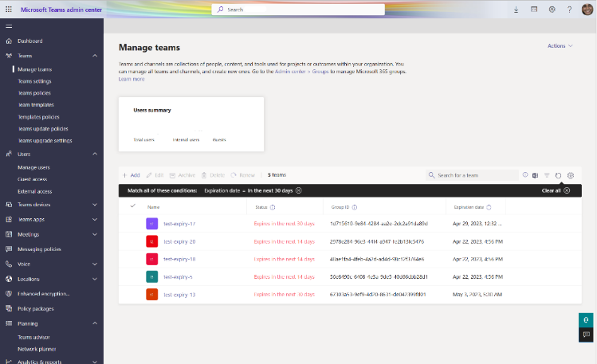The height and width of the screenshot is (364, 597).
Task: Expand the Meetings section
Action: 95,234
